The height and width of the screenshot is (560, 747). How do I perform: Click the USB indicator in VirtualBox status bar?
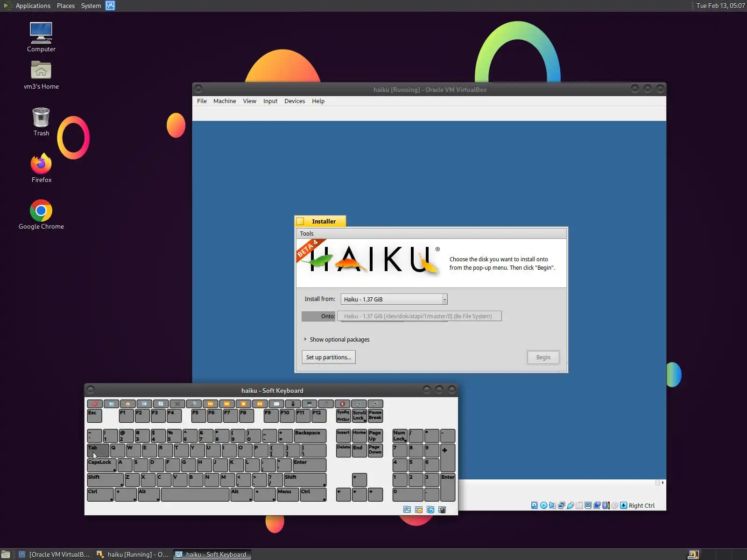tap(570, 505)
